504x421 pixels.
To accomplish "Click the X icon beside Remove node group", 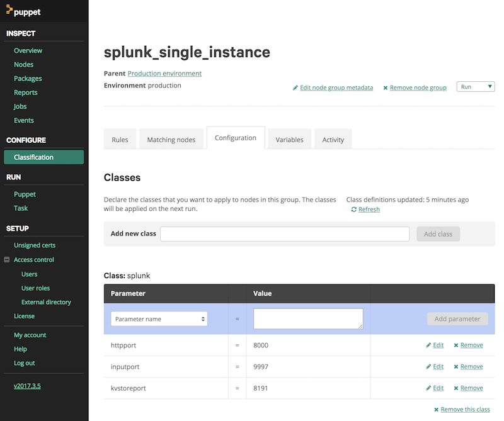I will click(385, 88).
